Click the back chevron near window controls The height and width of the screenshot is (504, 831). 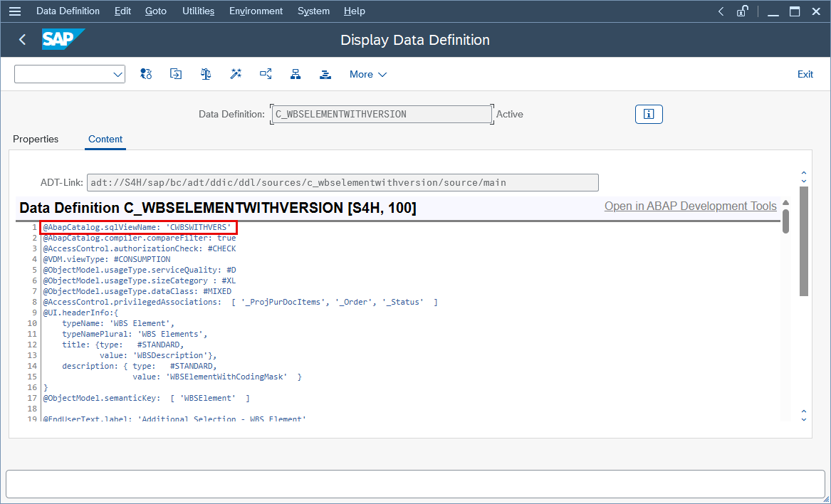point(720,11)
